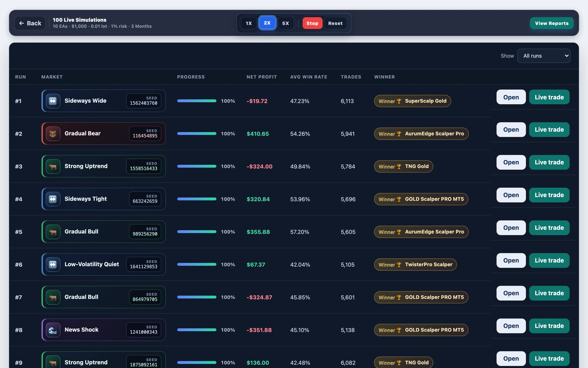
Task: Click the NET PROFIT column header
Action: click(262, 77)
